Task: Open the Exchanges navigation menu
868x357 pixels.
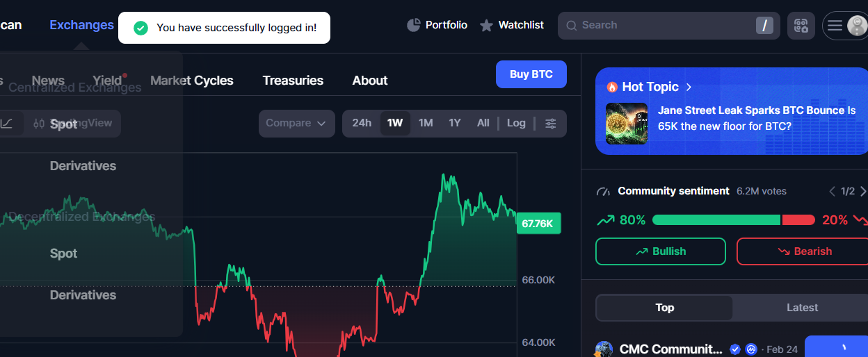Action: coord(81,25)
